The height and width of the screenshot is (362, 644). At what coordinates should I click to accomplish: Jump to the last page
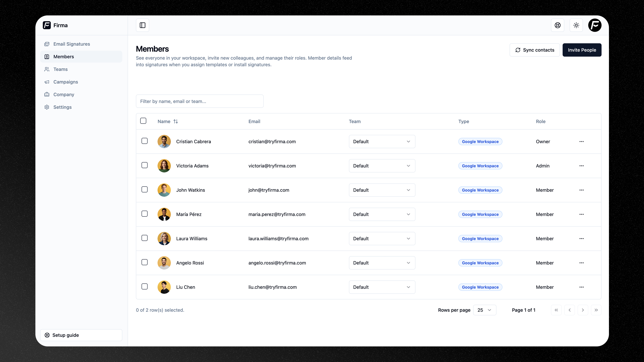(x=596, y=310)
